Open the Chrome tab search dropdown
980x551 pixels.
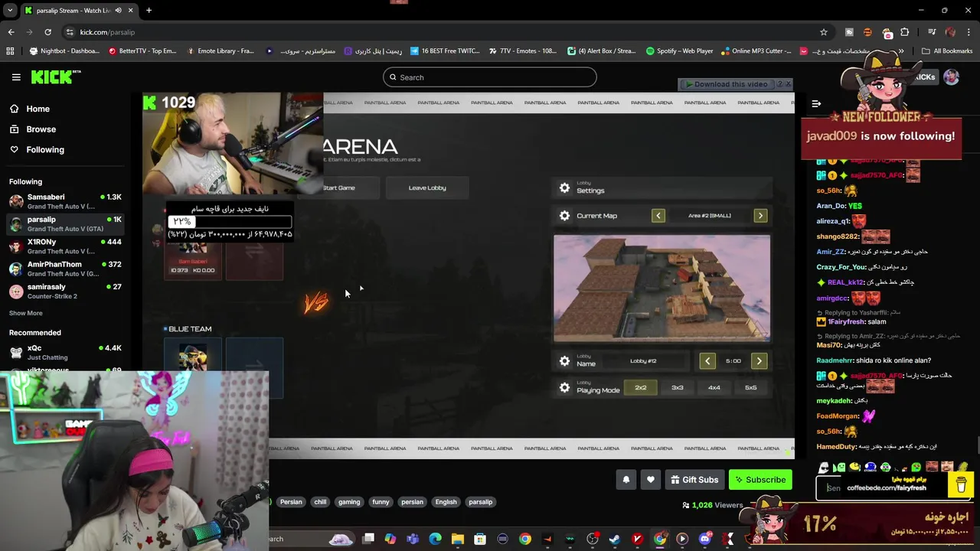pos(10,11)
